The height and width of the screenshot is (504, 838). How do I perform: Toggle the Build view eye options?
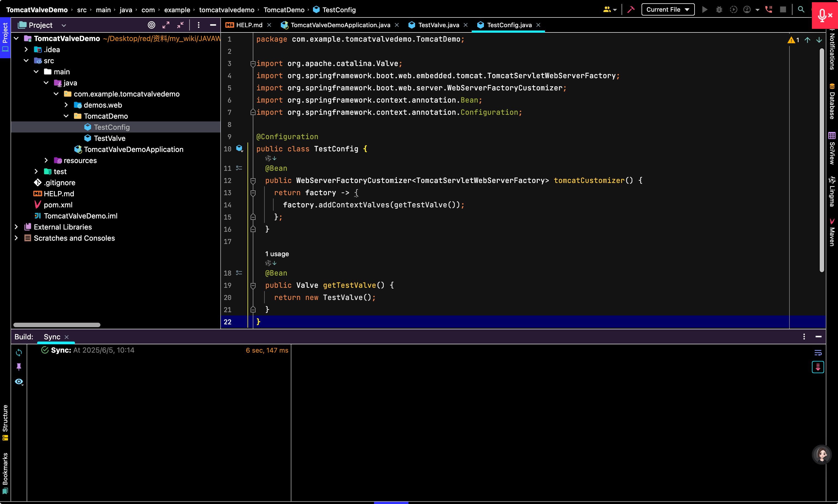[19, 382]
